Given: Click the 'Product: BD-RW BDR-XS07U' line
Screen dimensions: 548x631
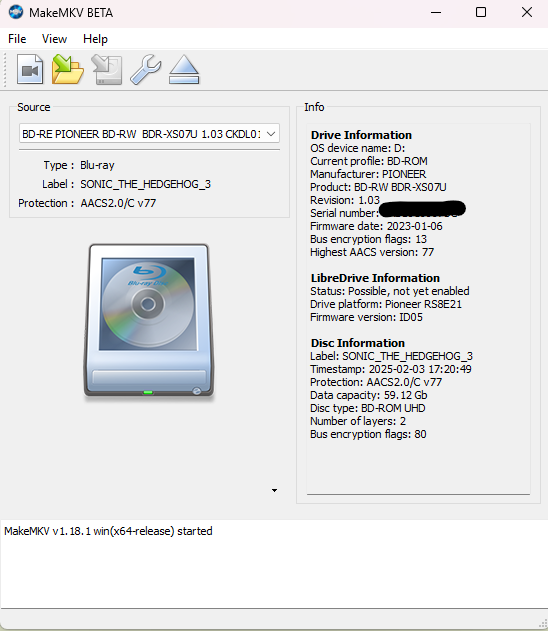Looking at the screenshot, I should [x=378, y=187].
